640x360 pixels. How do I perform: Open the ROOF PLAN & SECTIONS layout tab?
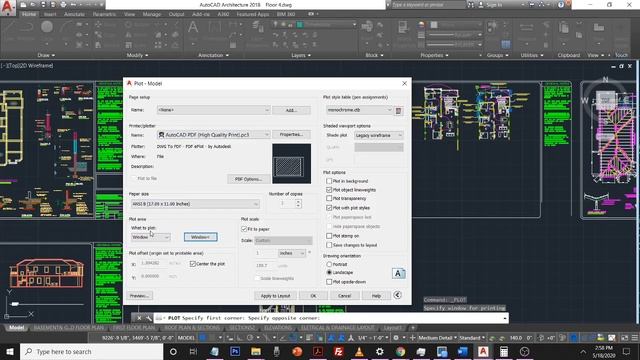pyautogui.click(x=192, y=328)
